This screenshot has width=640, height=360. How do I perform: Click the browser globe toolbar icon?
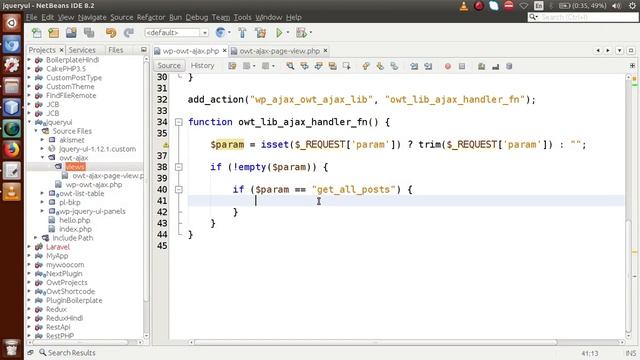[x=220, y=33]
